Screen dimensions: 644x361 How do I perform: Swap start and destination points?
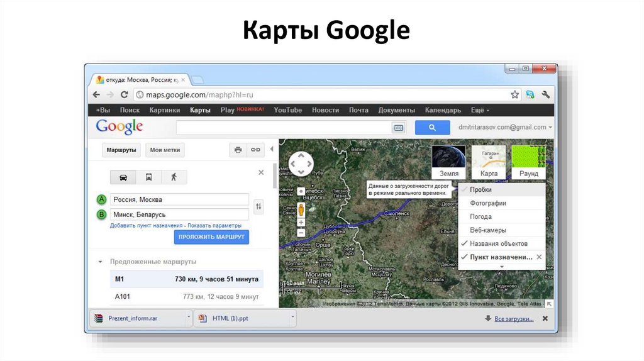click(x=258, y=206)
